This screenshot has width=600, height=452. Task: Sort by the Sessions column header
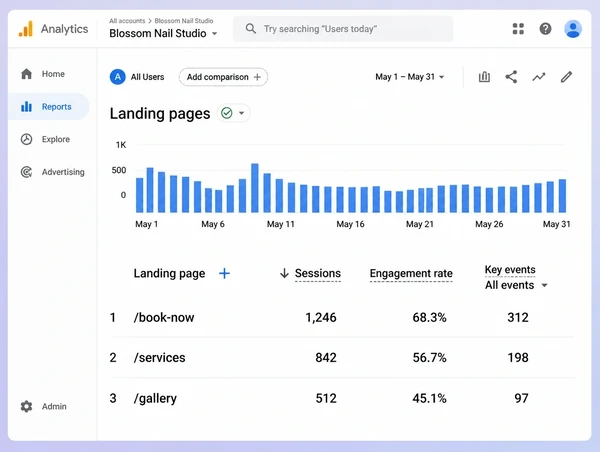click(x=318, y=273)
